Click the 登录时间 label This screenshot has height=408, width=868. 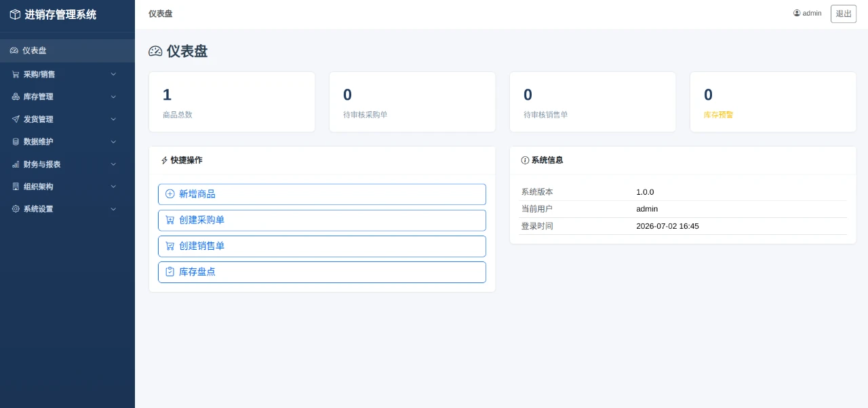[537, 226]
